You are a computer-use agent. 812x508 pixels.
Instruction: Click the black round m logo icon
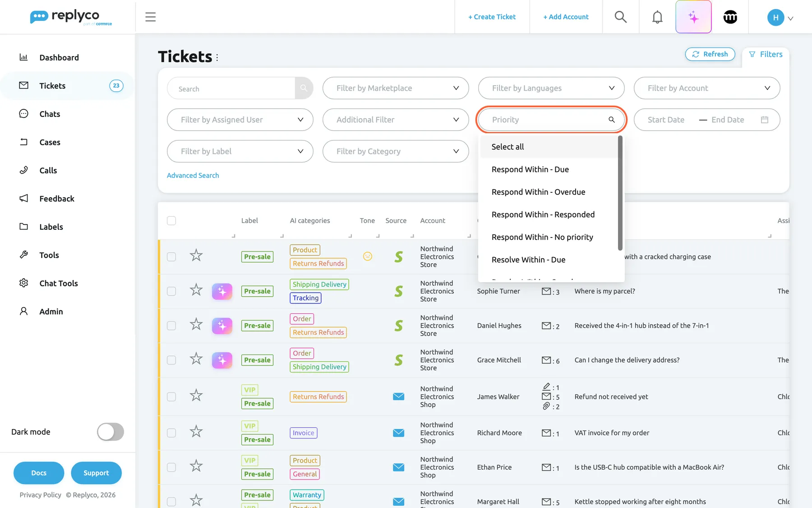tap(730, 17)
